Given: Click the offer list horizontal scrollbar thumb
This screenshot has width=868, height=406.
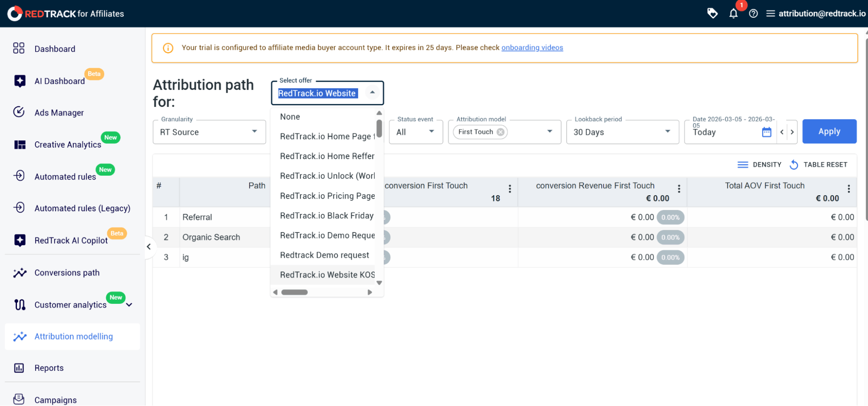Looking at the screenshot, I should 294,292.
